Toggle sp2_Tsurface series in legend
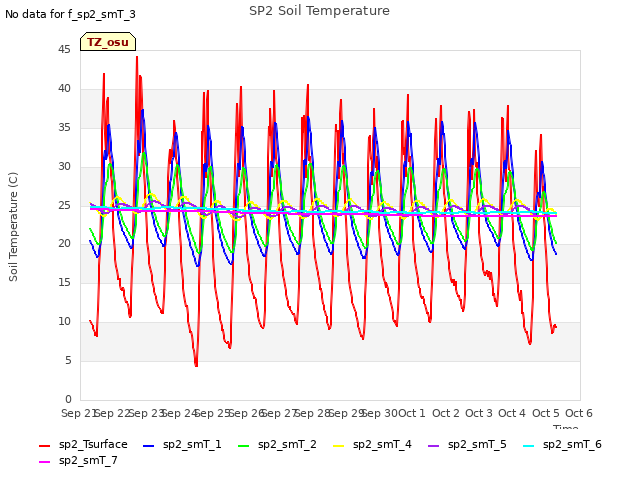This screenshot has height=480, width=640. point(83,444)
